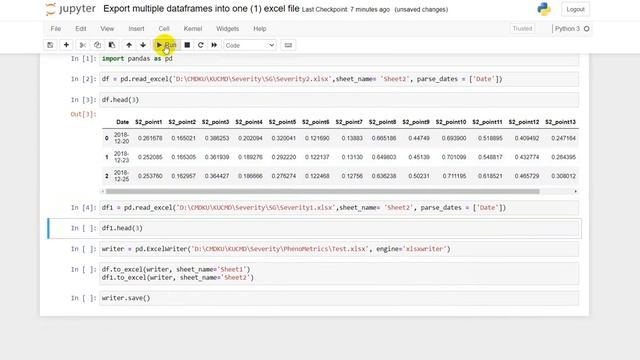Open the command palette keyboard icon

click(x=288, y=45)
